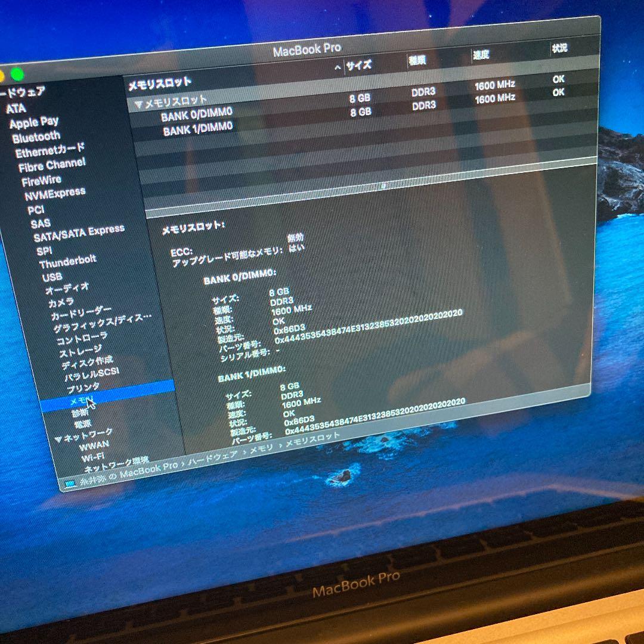Sort by 種類 column header
Viewport: 644px width, 644px height.
point(417,60)
